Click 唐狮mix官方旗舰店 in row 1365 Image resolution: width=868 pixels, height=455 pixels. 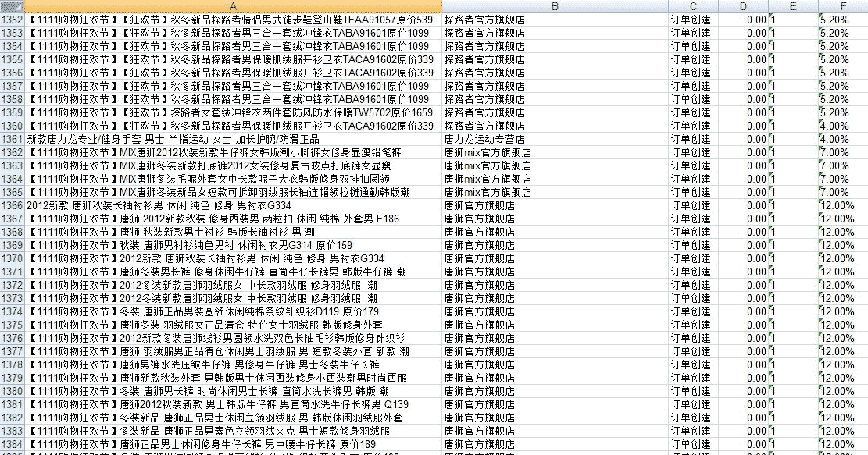(x=555, y=193)
